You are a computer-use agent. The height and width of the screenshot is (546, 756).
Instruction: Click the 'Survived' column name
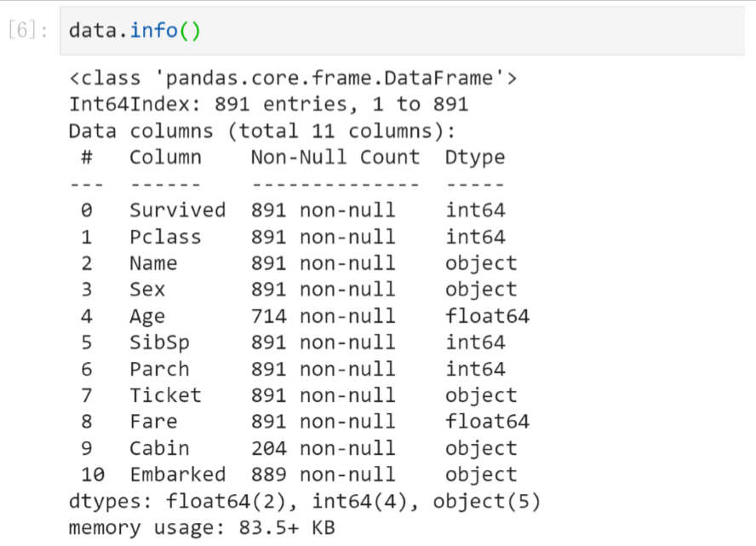tap(177, 210)
